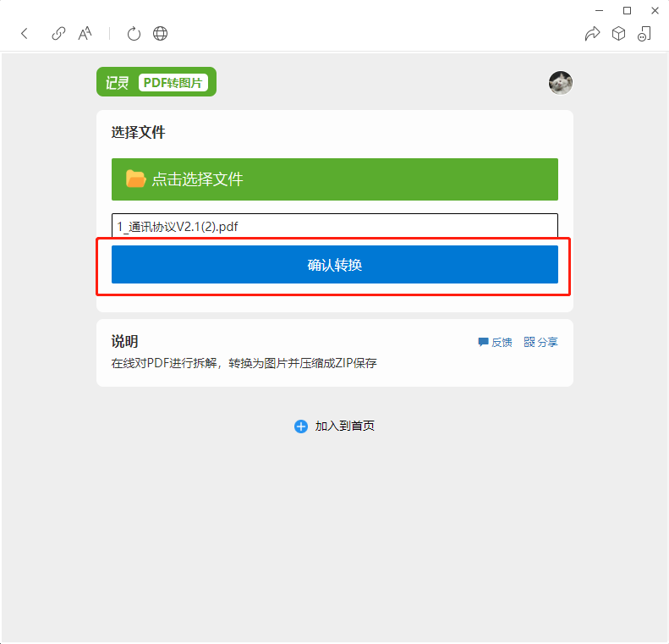669x644 pixels.
Task: Click the 记灵 logo
Action: pos(117,82)
